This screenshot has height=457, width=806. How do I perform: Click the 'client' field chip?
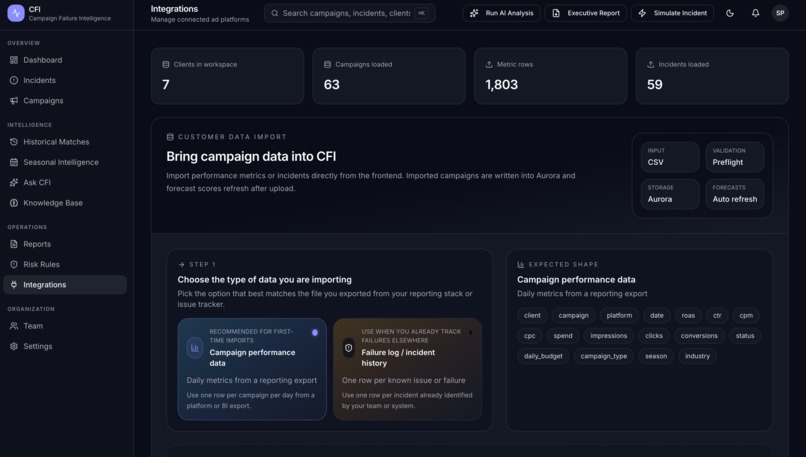tap(532, 316)
